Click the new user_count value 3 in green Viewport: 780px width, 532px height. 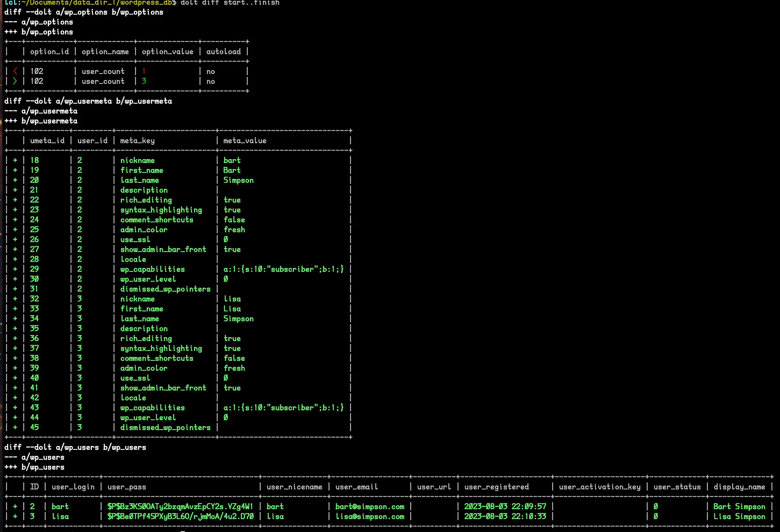point(144,81)
